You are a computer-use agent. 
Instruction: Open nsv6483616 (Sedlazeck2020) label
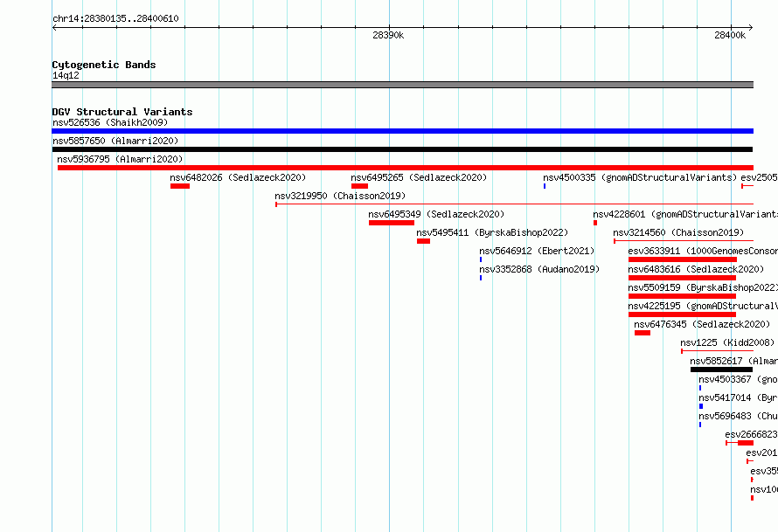click(696, 269)
